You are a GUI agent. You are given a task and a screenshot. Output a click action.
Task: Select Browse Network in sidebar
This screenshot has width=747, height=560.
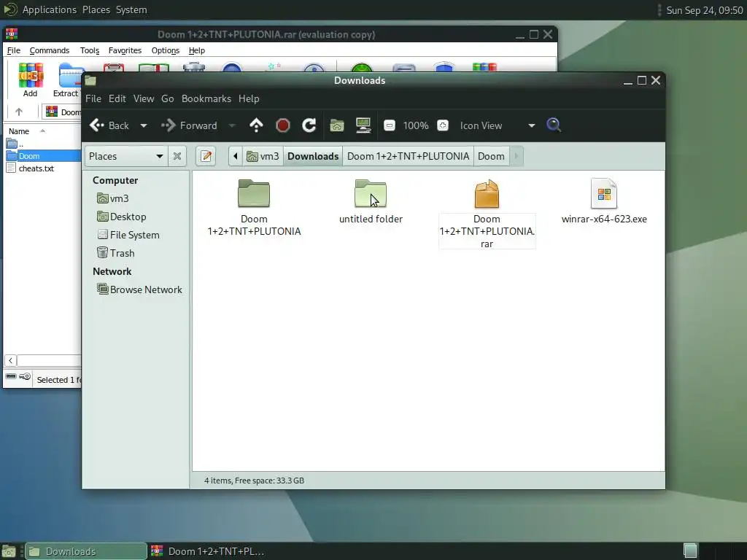(x=139, y=289)
